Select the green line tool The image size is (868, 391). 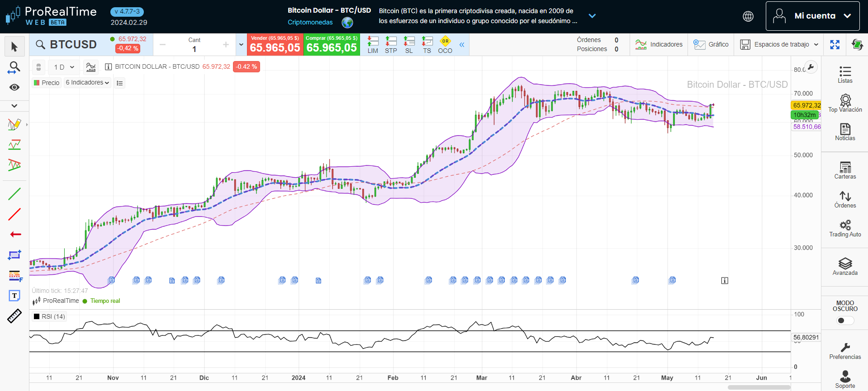click(14, 194)
